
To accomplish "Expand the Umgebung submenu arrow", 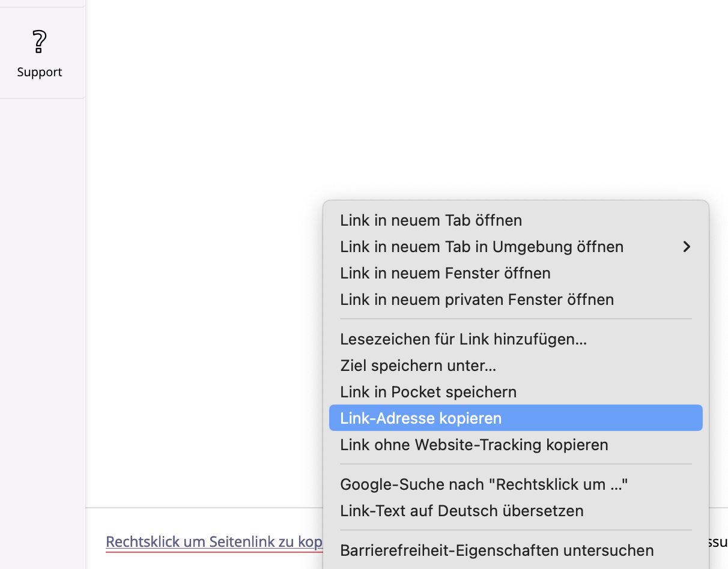I will pos(687,247).
